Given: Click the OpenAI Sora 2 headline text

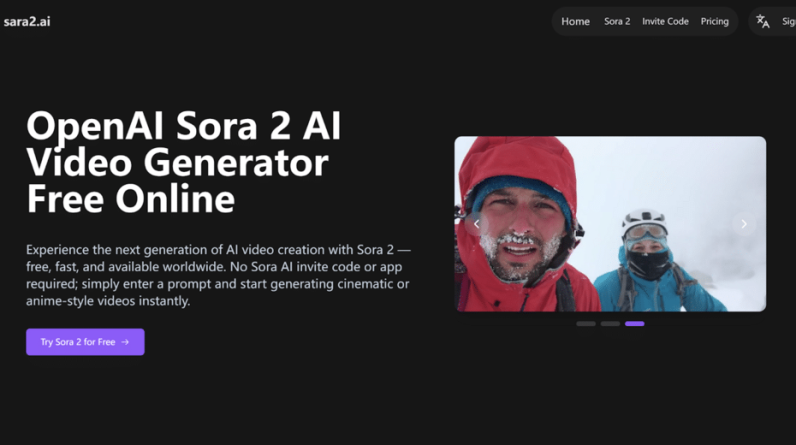Looking at the screenshot, I should tap(183, 163).
